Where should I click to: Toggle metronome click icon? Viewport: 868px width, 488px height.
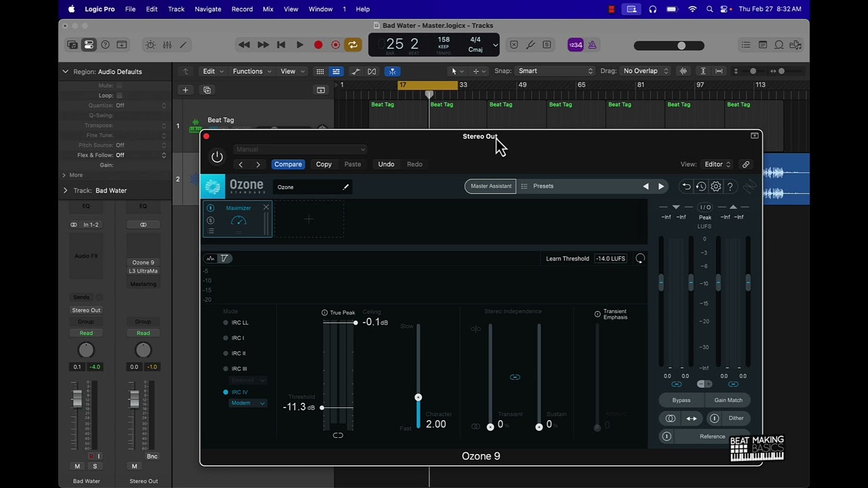[x=592, y=45]
